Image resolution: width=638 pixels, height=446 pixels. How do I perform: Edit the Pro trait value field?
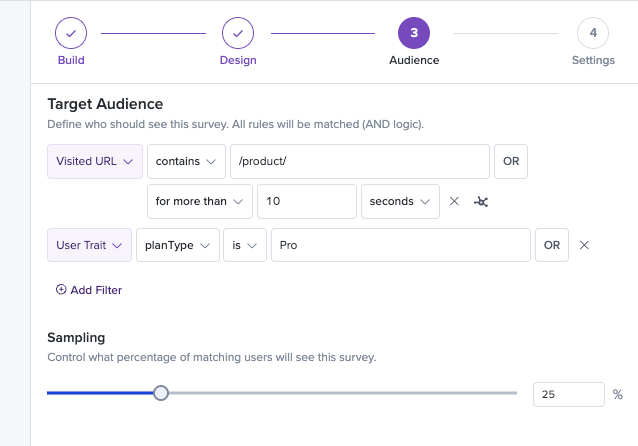coord(401,245)
